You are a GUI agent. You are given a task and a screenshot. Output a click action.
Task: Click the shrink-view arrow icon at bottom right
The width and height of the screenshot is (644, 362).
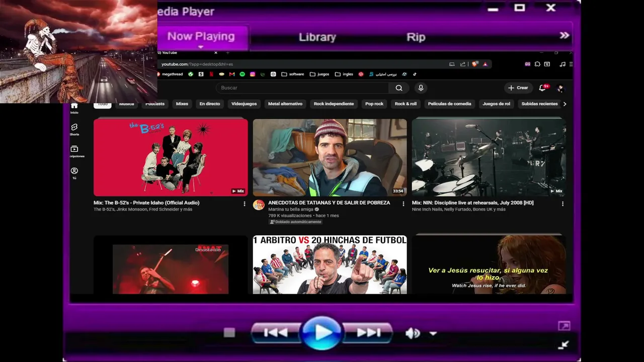coord(564,344)
